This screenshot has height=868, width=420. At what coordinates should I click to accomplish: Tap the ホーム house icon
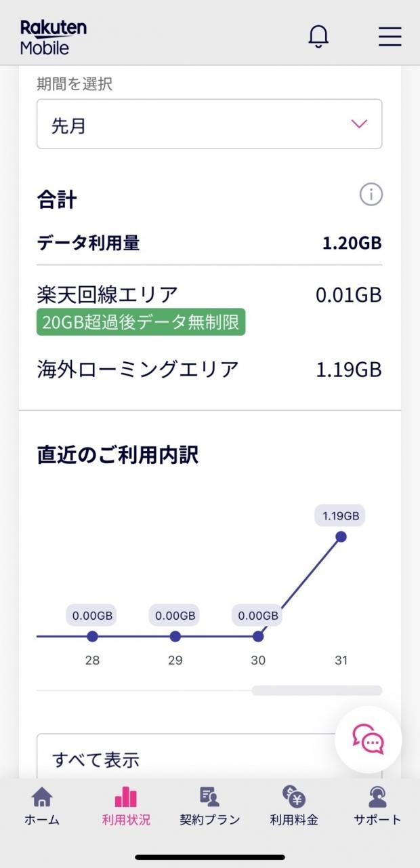(x=42, y=797)
